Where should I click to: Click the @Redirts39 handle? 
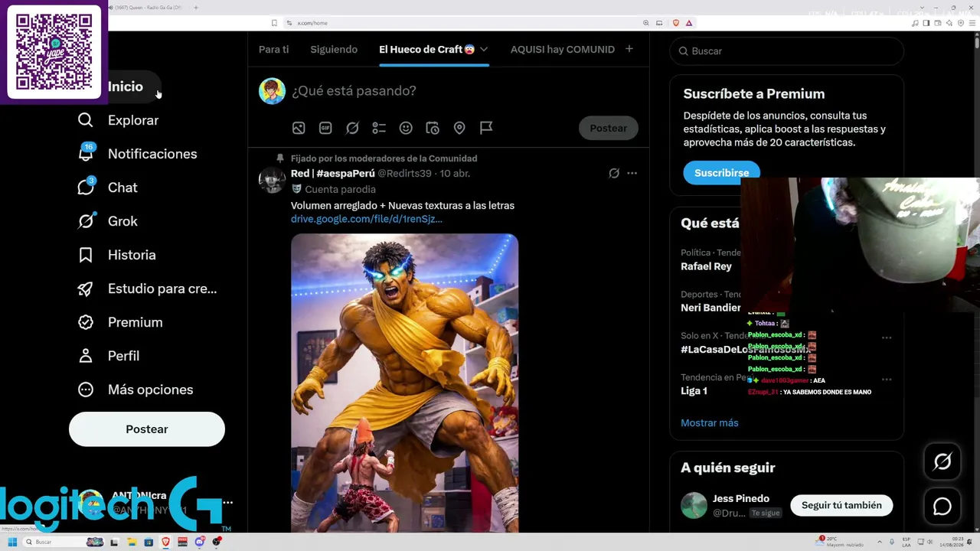click(404, 174)
